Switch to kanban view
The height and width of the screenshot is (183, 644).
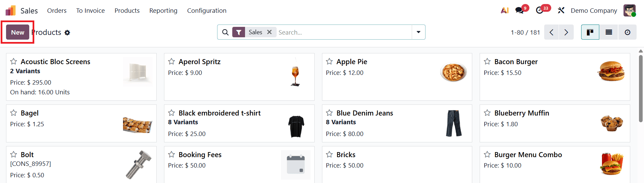(590, 32)
